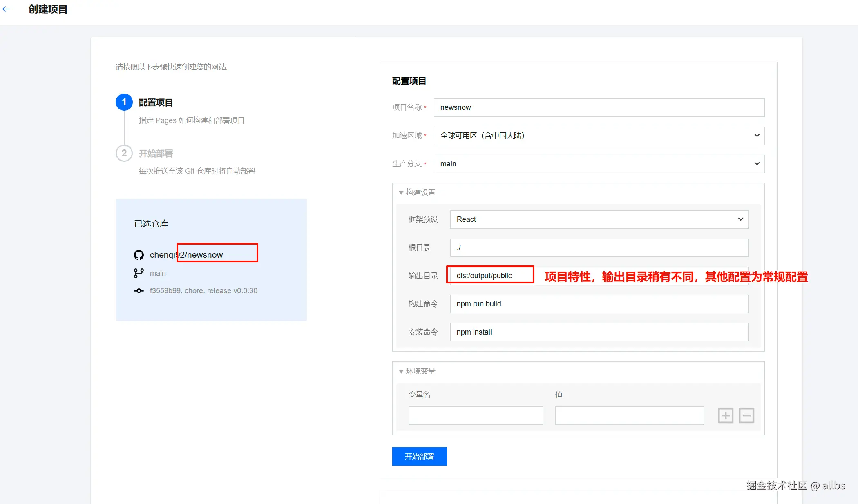This screenshot has width=858, height=504.
Task: Open the 生产分支 main branch dropdown
Action: tap(599, 164)
